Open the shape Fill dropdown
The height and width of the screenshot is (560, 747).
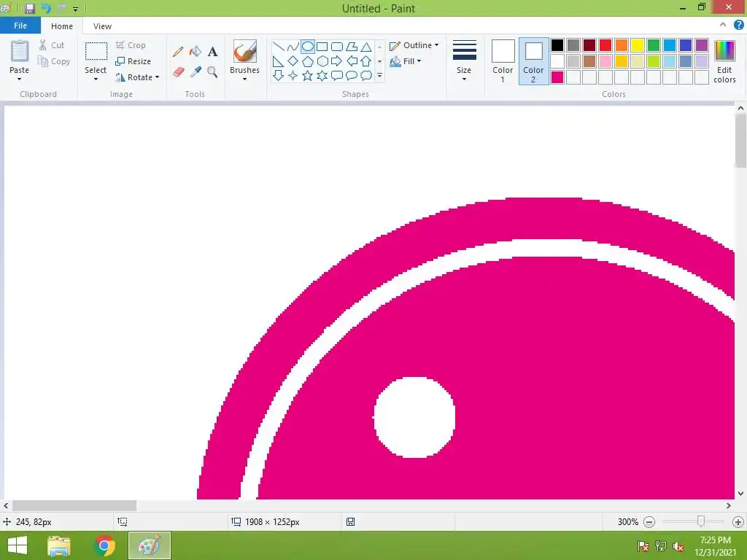406,61
